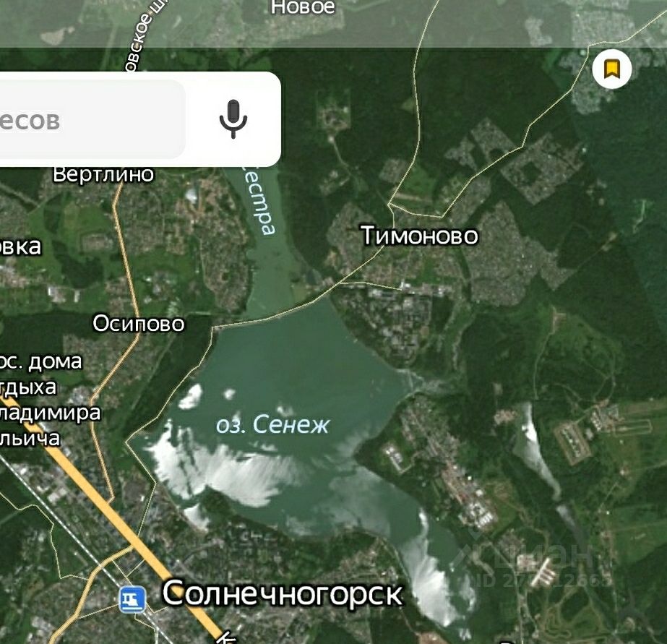Tap the Solnechnogorsk railway station icon

pyautogui.click(x=132, y=599)
